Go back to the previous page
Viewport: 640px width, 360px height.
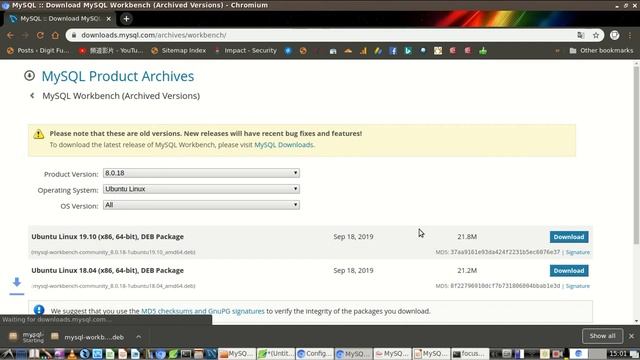click(10, 36)
